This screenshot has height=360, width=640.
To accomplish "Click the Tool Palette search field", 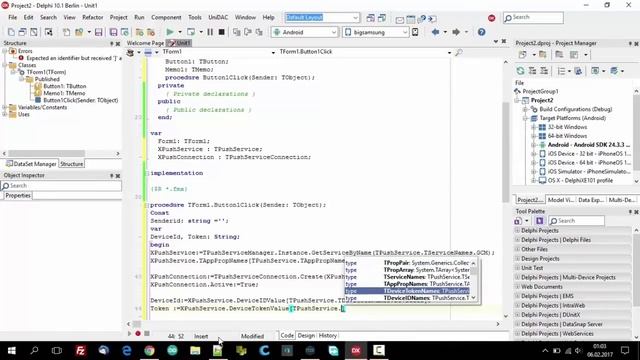I will [576, 221].
